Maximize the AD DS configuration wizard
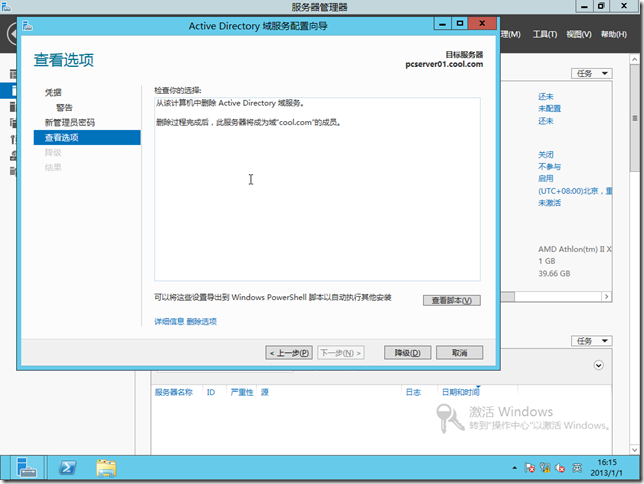The height and width of the screenshot is (484, 644). [460, 24]
